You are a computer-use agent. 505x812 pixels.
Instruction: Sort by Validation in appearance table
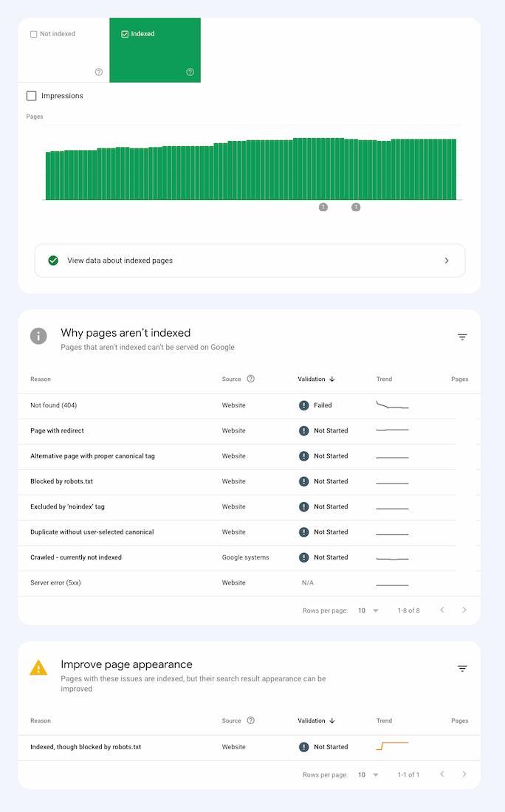(x=316, y=721)
